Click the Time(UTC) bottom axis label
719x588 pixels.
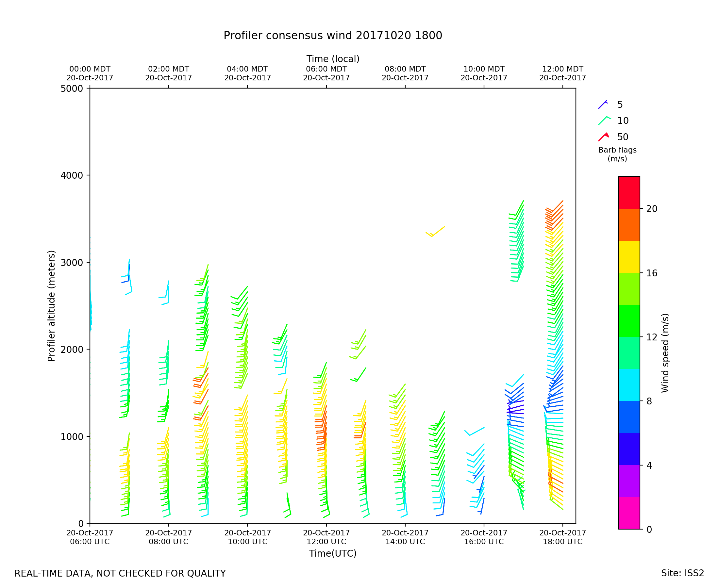coord(333,553)
